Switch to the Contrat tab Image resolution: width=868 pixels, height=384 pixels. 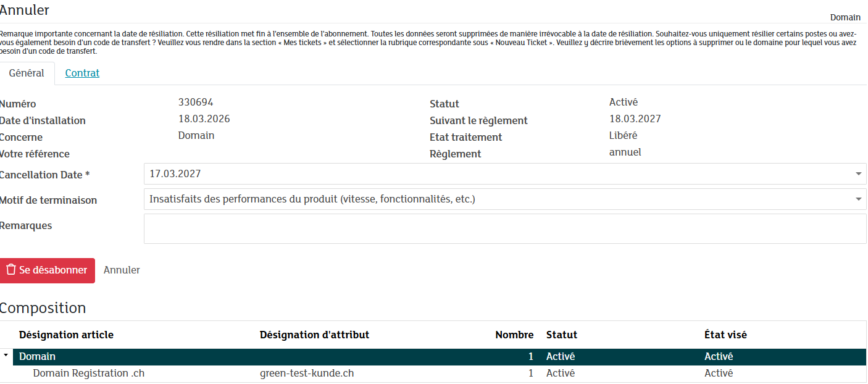(x=82, y=73)
